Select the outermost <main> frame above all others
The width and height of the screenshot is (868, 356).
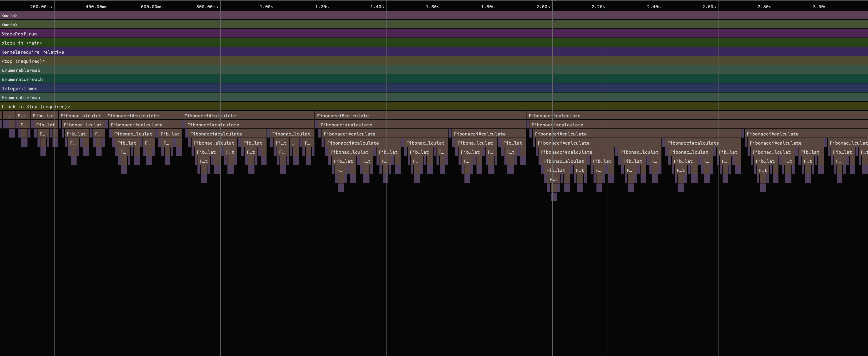(434, 15)
